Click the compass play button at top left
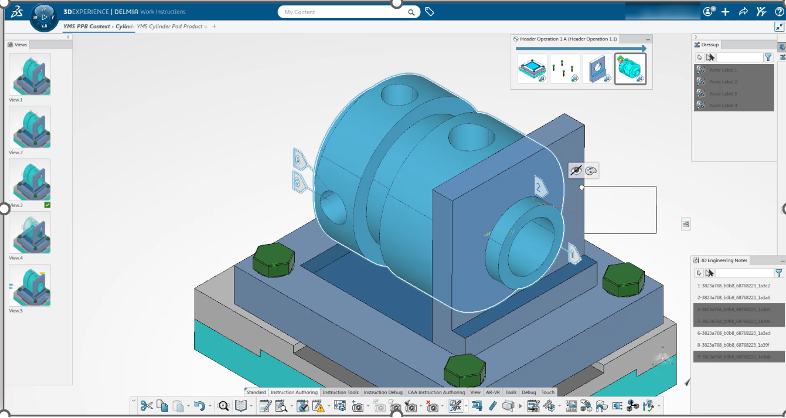Viewport: 786px width, 418px height. 44,17
